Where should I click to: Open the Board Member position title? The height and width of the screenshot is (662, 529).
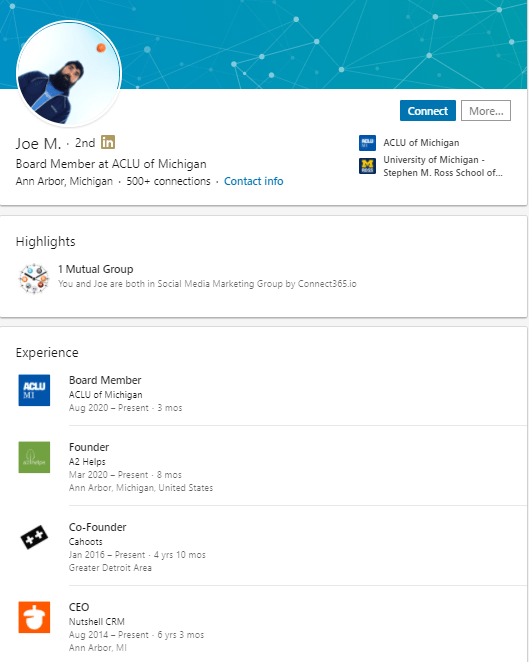point(105,380)
